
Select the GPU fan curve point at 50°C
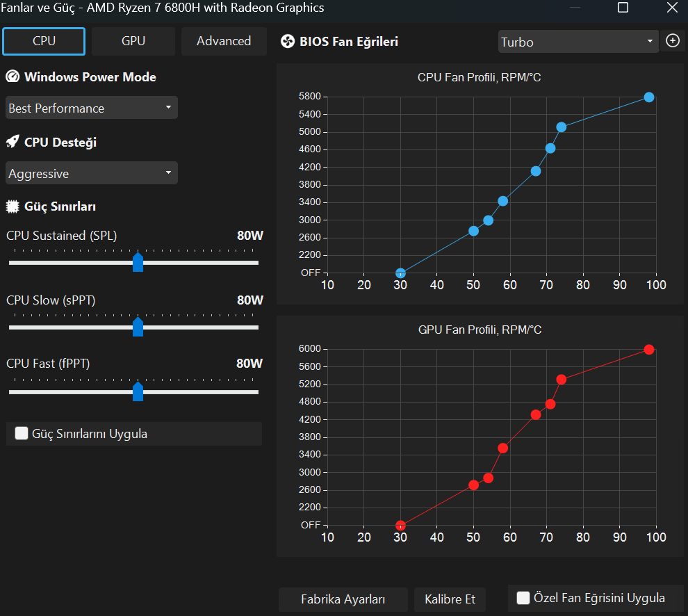[473, 485]
